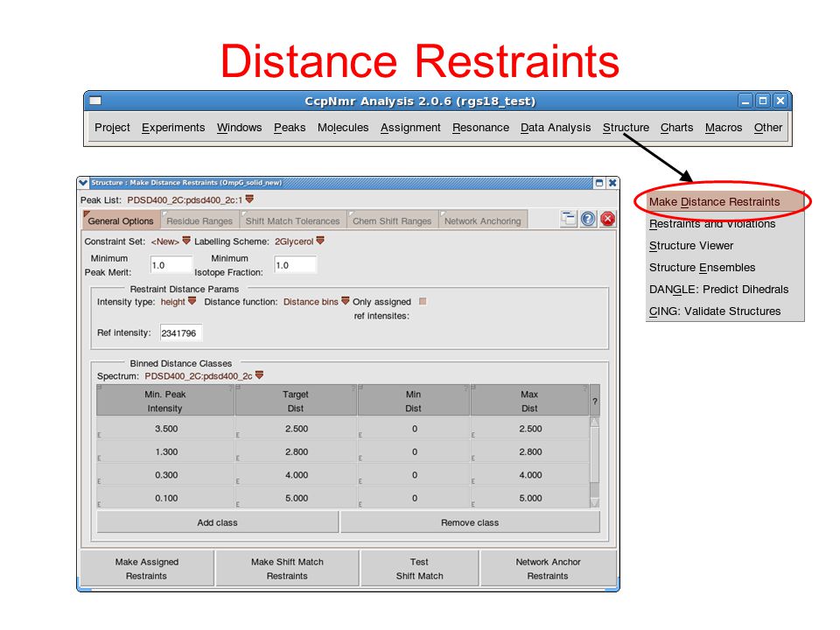Select the 3.500 intensity cell
Image resolution: width=840 pixels, height=630 pixels.
click(x=166, y=429)
